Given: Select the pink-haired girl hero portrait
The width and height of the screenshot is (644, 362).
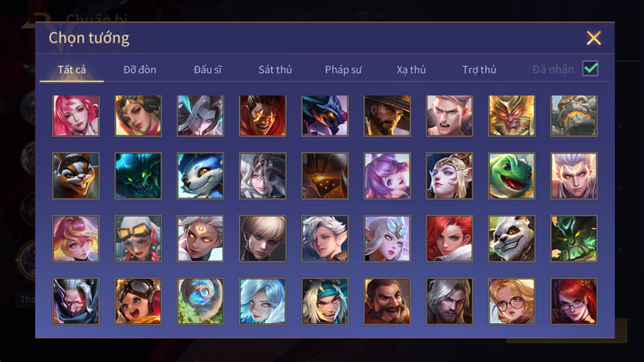Looking at the screenshot, I should tap(76, 116).
